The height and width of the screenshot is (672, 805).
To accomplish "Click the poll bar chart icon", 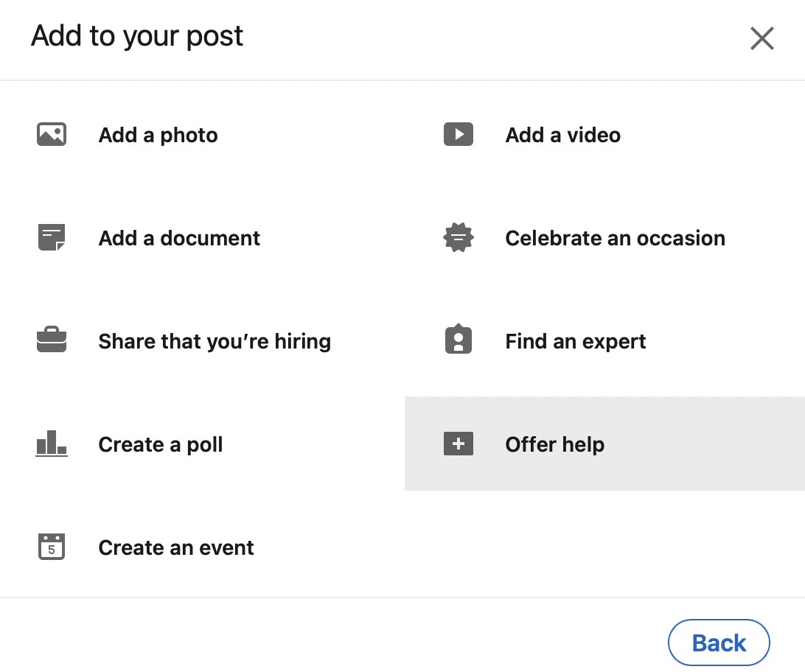I will point(52,444).
